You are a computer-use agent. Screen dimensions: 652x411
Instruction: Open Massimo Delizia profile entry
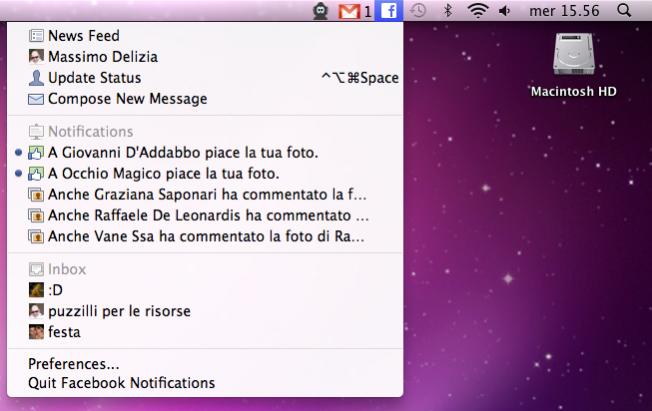click(205, 57)
